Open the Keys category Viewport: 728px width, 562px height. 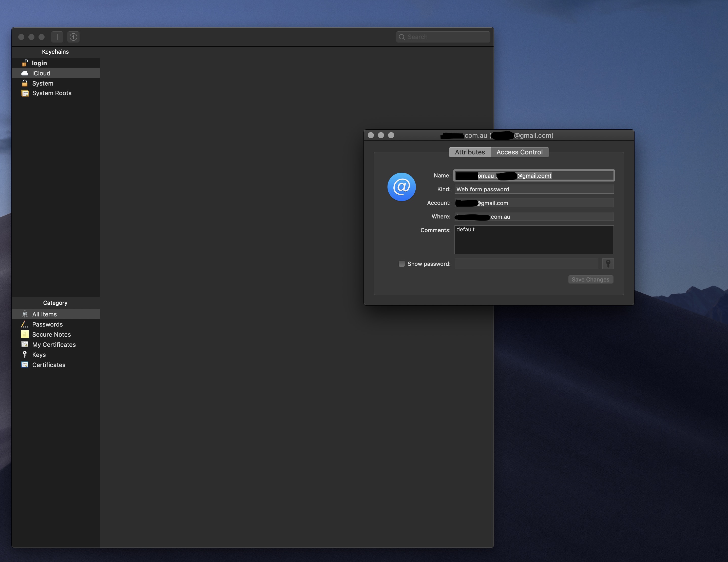[39, 355]
